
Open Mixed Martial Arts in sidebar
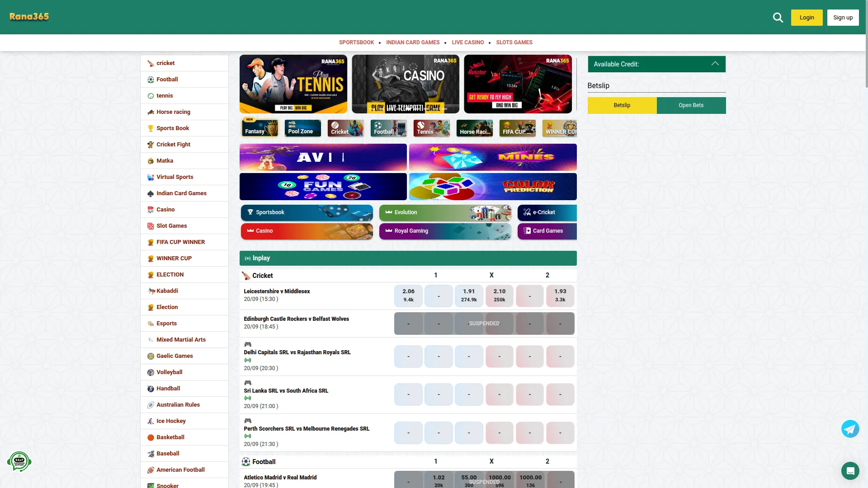click(x=184, y=340)
